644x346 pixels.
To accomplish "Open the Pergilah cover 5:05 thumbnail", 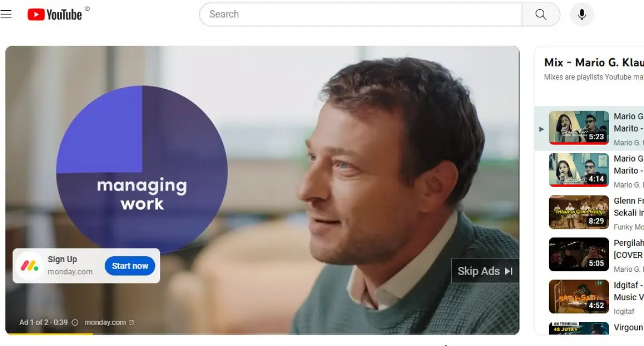I will tap(579, 254).
